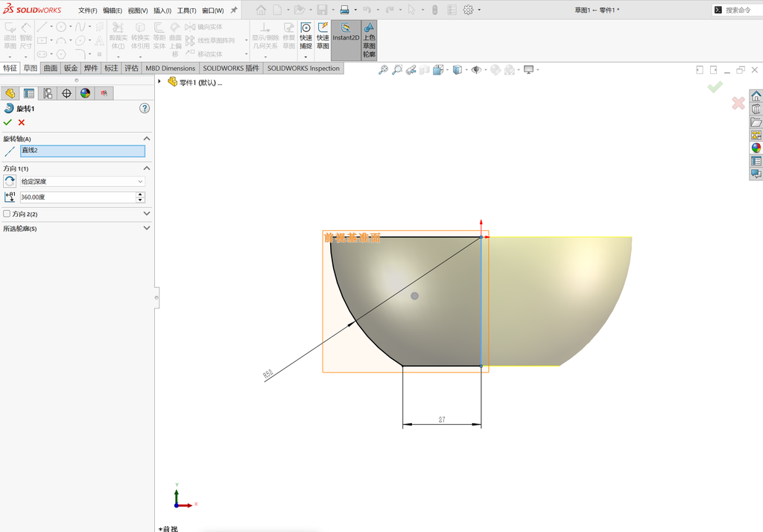The height and width of the screenshot is (532, 763).
Task: Click the Hide/Show Items eye icon
Action: [x=476, y=70]
